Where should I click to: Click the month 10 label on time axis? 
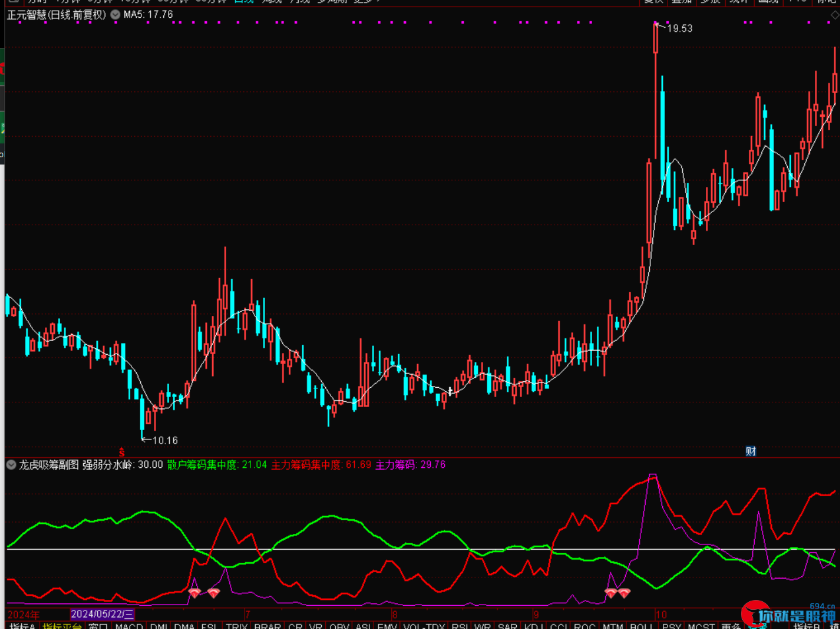coord(661,614)
